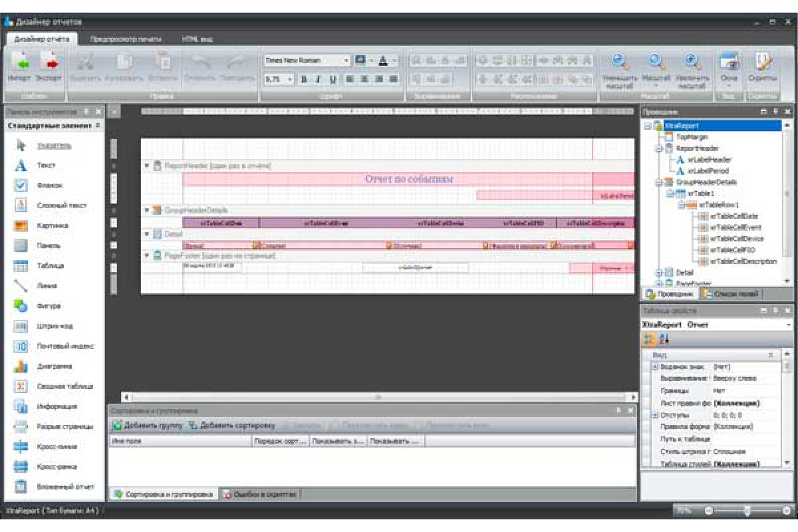Open the Times New Roman font dropdown
The image size is (798, 532).
(346, 61)
